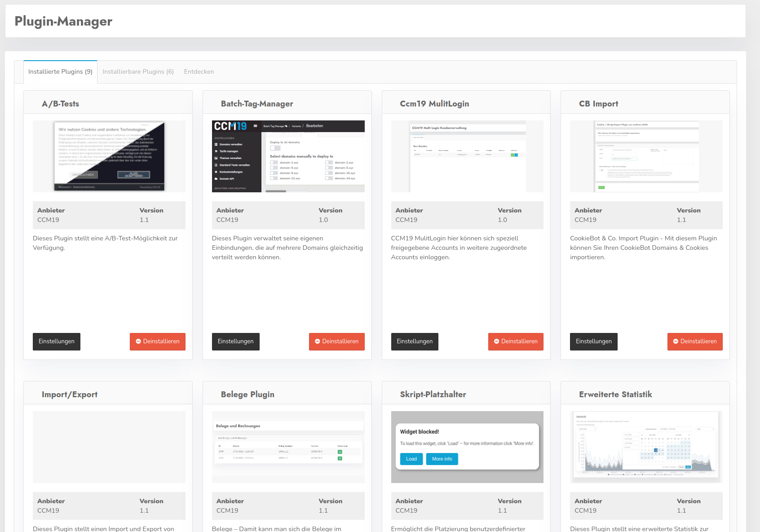
Task: Click the Erweiterte Statistik plugin title
Action: 615,395
